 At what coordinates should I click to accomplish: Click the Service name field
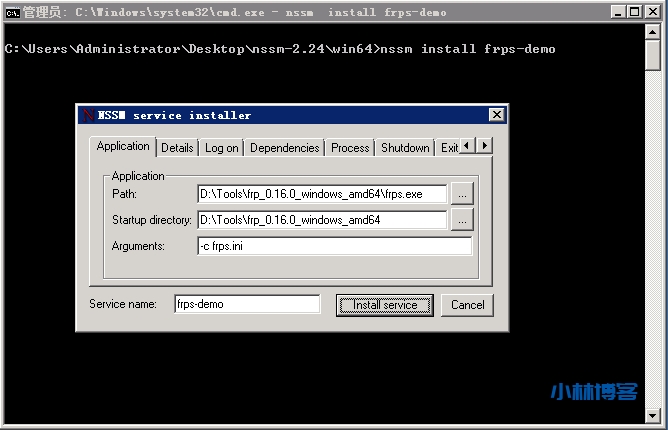(246, 304)
